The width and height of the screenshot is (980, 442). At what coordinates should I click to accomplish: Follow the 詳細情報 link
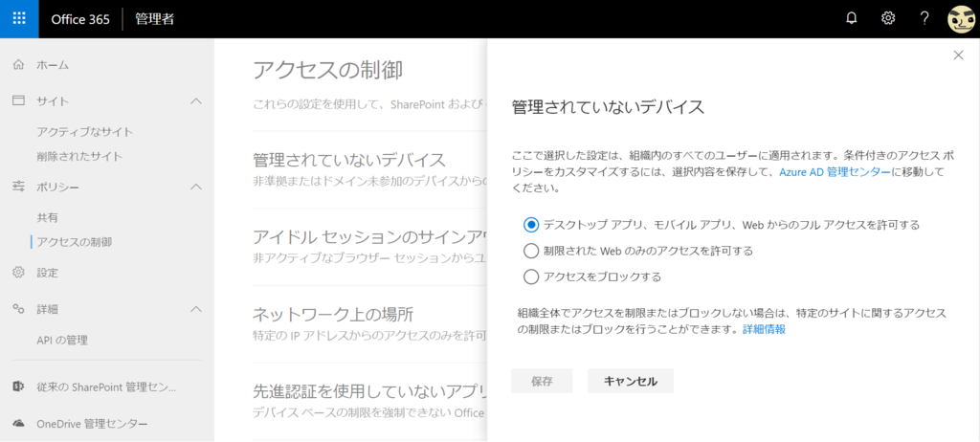tap(764, 329)
